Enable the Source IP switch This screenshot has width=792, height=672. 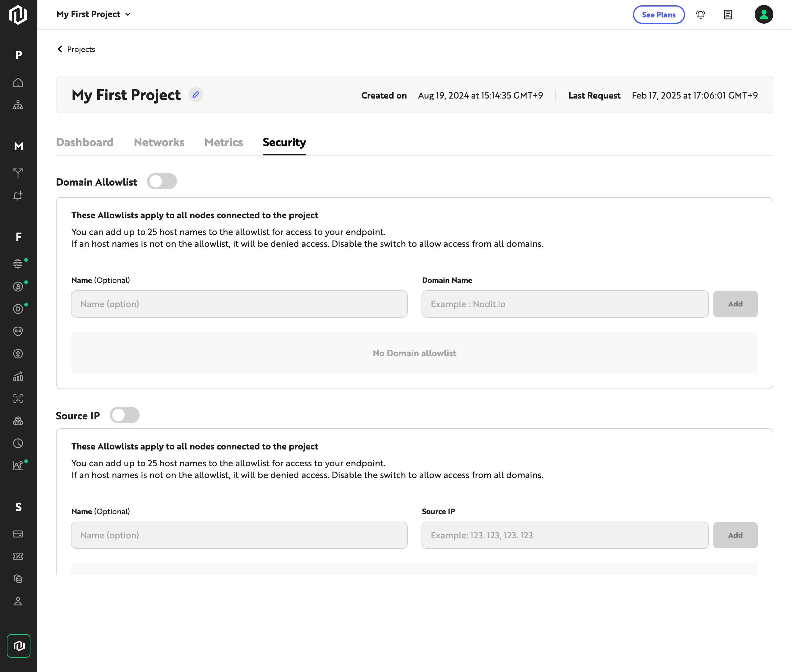pyautogui.click(x=125, y=415)
